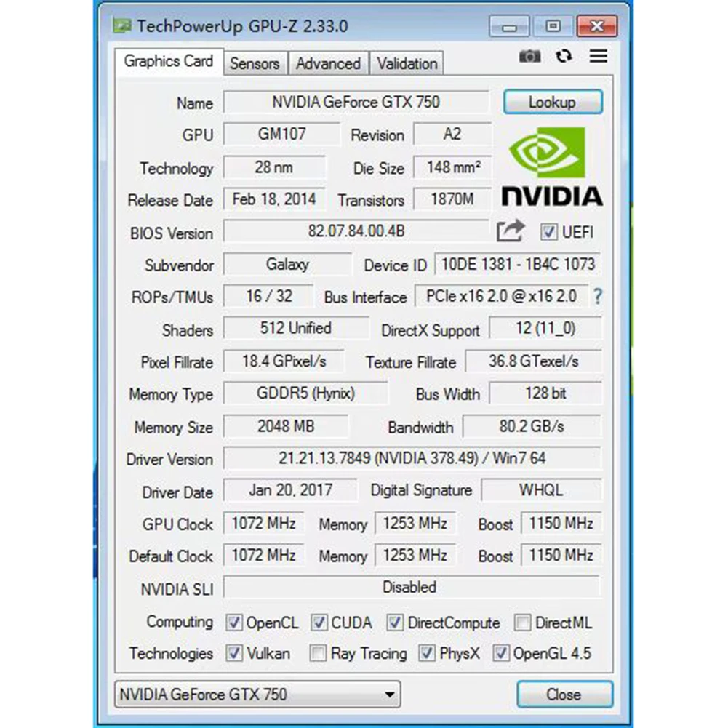This screenshot has height=728, width=728.
Task: Toggle the DirectCompute checkbox
Action: 395,622
